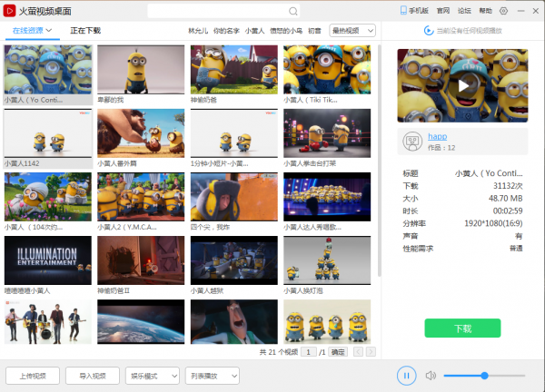Adjust the volume slider handle
This screenshot has height=392, width=545.
click(484, 376)
